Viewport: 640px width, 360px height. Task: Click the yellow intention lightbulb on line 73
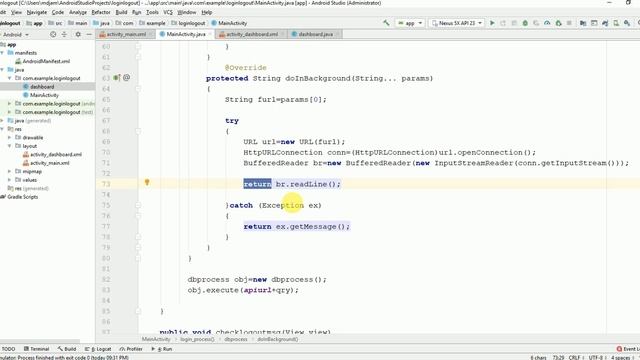point(147,182)
